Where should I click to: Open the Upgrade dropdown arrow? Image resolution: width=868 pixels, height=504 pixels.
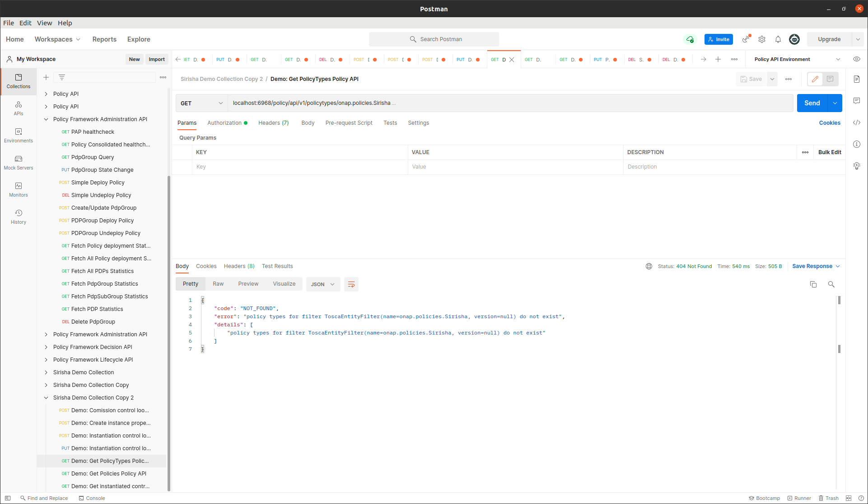click(858, 39)
